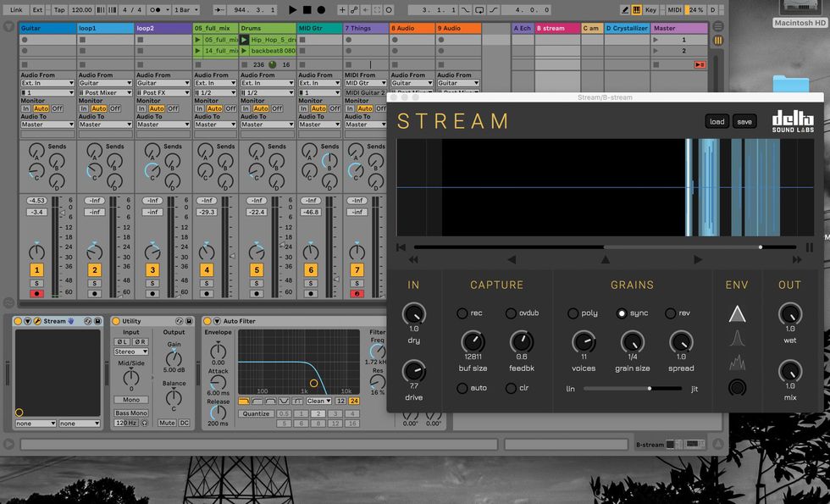Click the clr option in the CAPTURE section
This screenshot has width=830, height=504.
(x=510, y=388)
